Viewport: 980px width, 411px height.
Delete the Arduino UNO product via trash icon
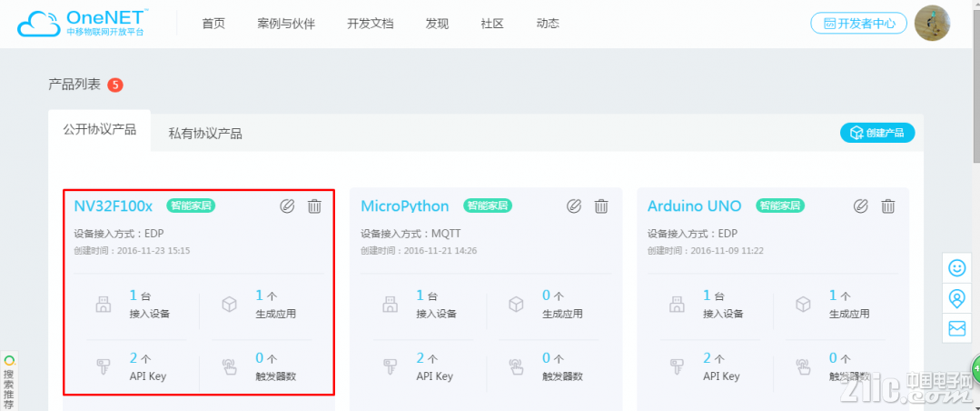tap(888, 205)
